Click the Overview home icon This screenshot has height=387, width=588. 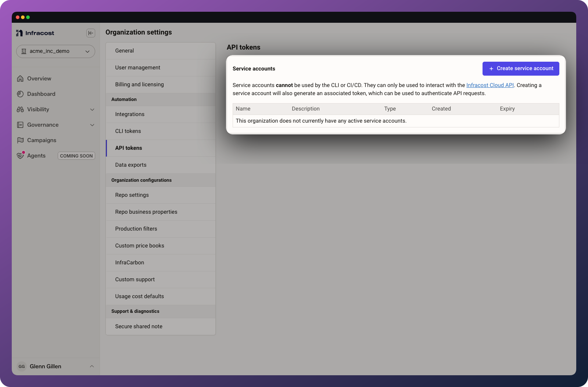point(20,79)
